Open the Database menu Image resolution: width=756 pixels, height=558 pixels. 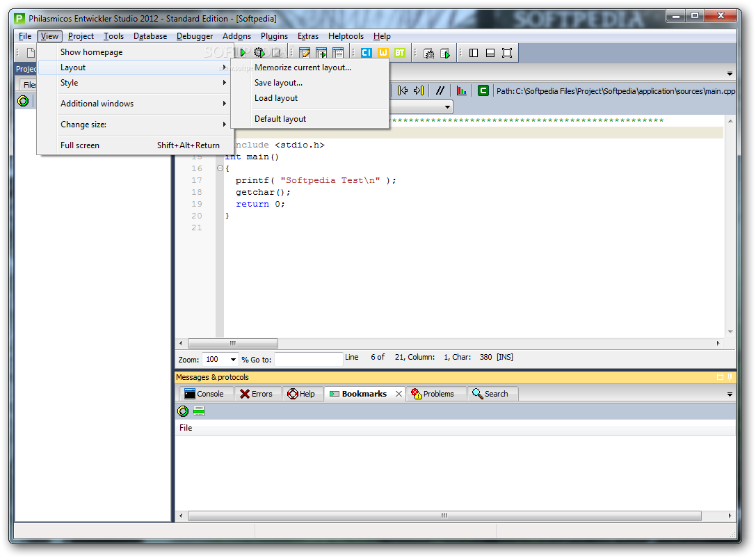150,36
